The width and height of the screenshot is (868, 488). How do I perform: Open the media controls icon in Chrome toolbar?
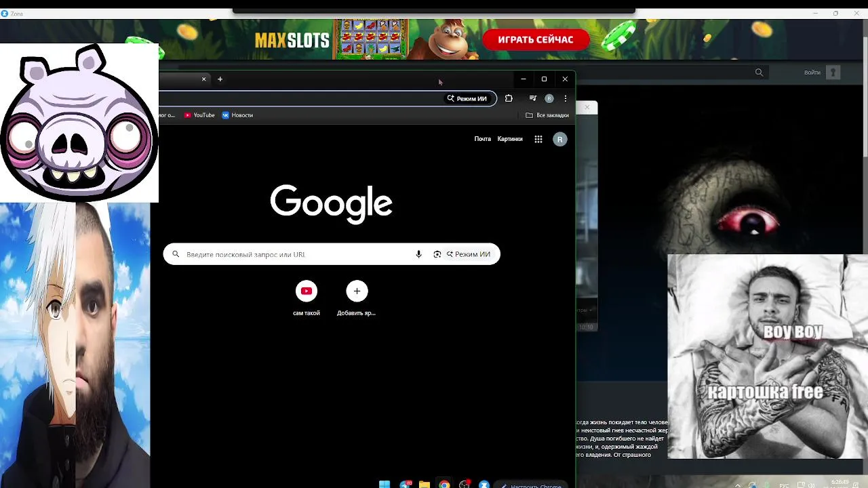click(x=533, y=98)
